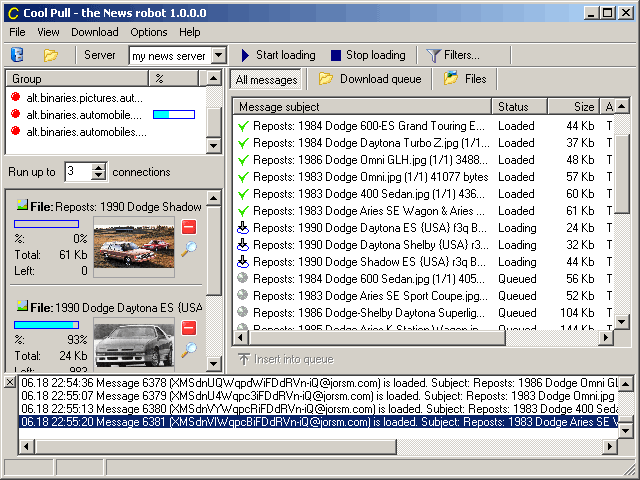Click queued icon of 1983 Dodge Aries SE Sport Coupe
The image size is (640, 480).
[242, 295]
